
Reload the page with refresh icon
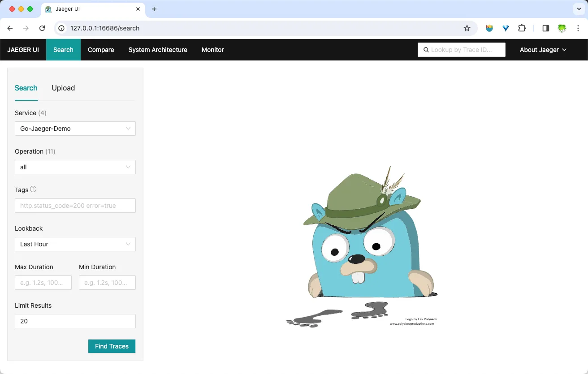pyautogui.click(x=42, y=28)
